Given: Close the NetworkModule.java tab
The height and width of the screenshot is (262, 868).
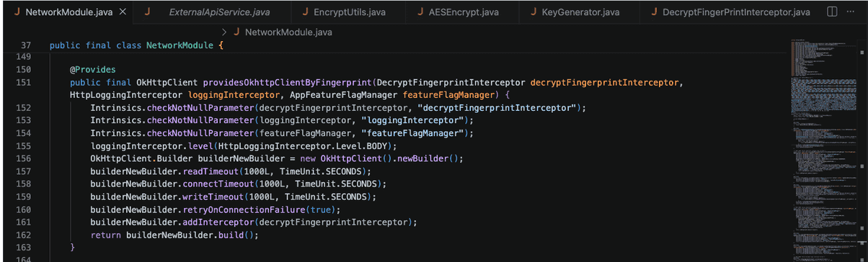Looking at the screenshot, I should coord(123,12).
